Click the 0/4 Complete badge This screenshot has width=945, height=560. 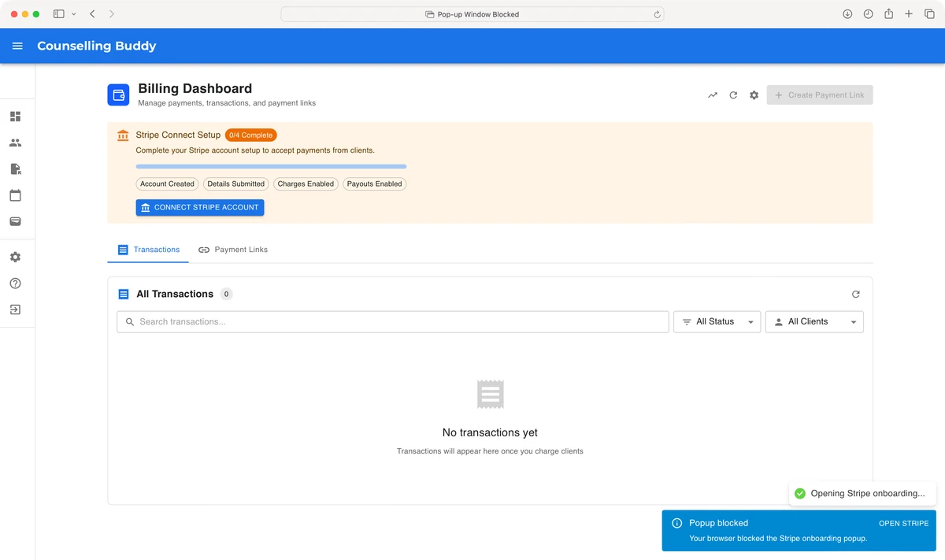251,135
